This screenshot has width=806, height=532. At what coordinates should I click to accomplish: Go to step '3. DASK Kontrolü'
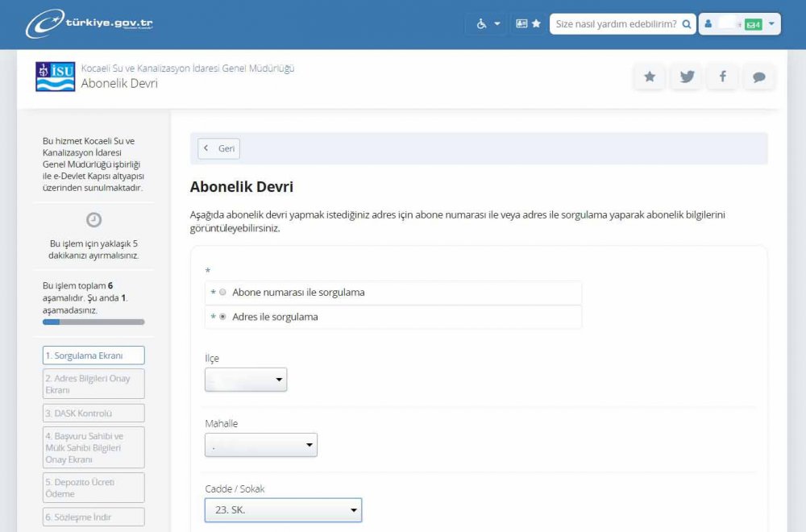[93, 414]
